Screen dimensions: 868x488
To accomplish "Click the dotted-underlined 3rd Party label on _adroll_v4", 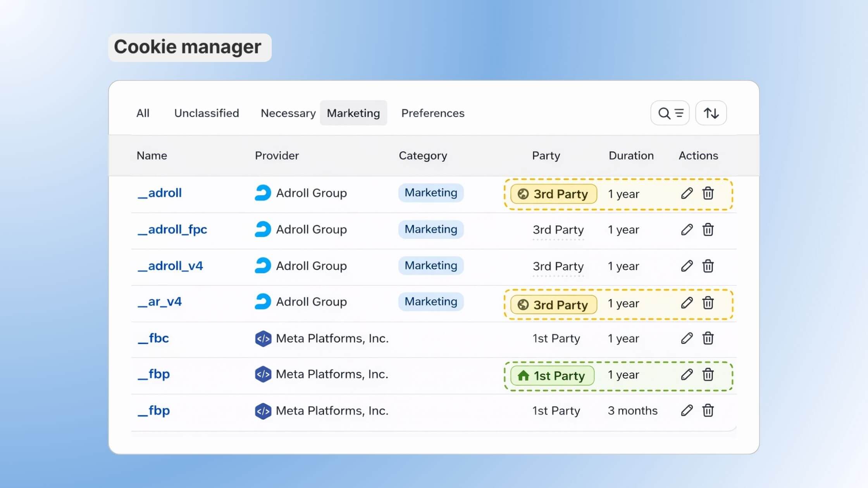I will pyautogui.click(x=558, y=266).
